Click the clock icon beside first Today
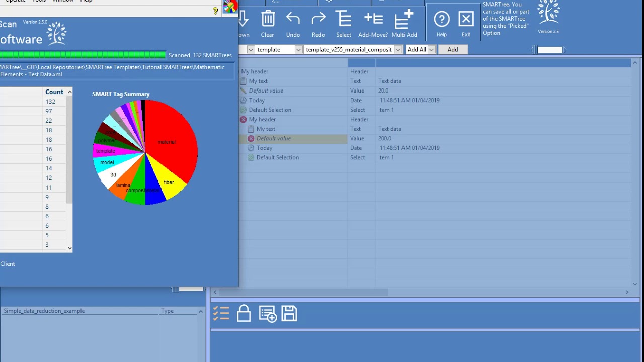The image size is (644, 362). [x=244, y=100]
